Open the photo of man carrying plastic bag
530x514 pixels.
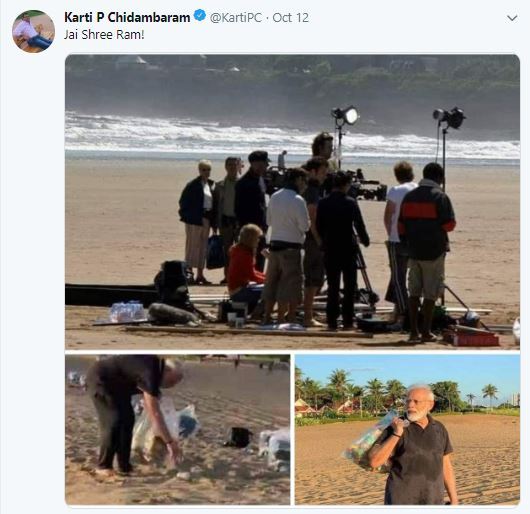coord(407,430)
